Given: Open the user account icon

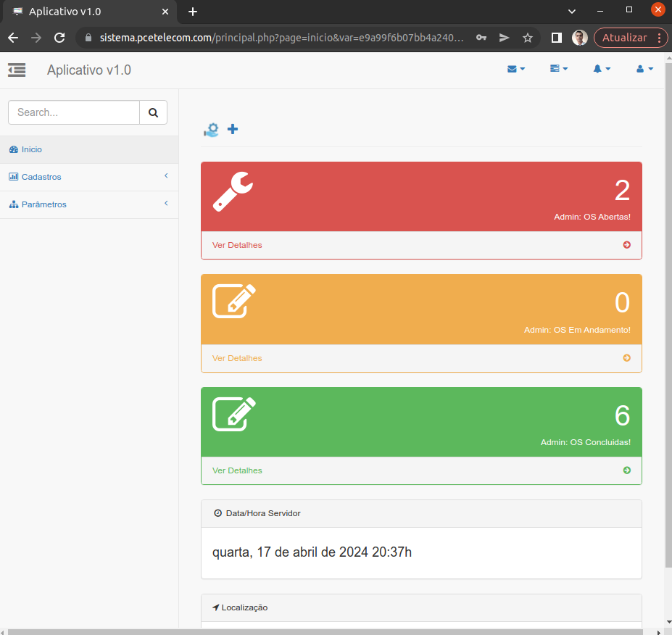Looking at the screenshot, I should (x=641, y=69).
